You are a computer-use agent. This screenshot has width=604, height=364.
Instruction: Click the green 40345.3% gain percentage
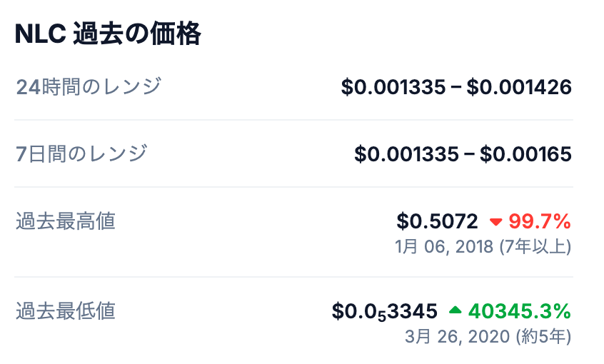click(520, 311)
